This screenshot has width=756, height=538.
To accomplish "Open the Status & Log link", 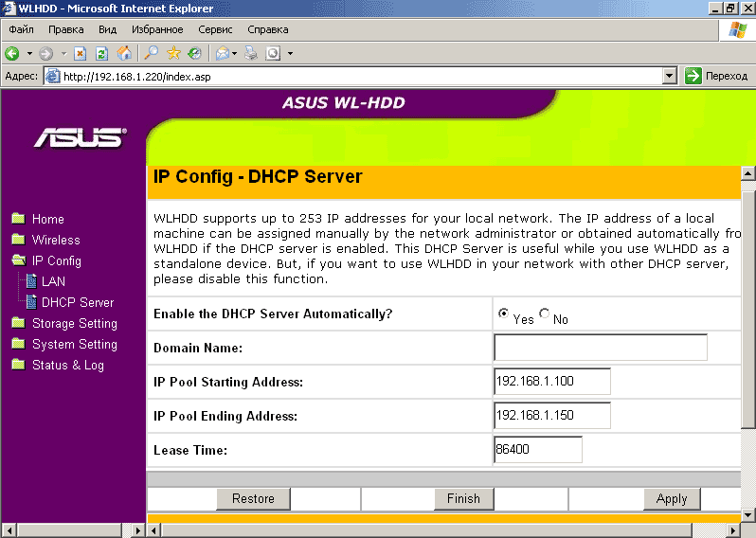I will [x=68, y=366].
